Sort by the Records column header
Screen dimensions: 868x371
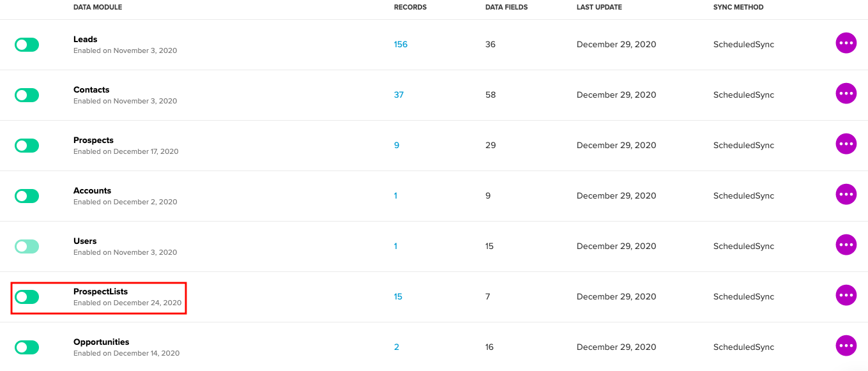click(410, 8)
